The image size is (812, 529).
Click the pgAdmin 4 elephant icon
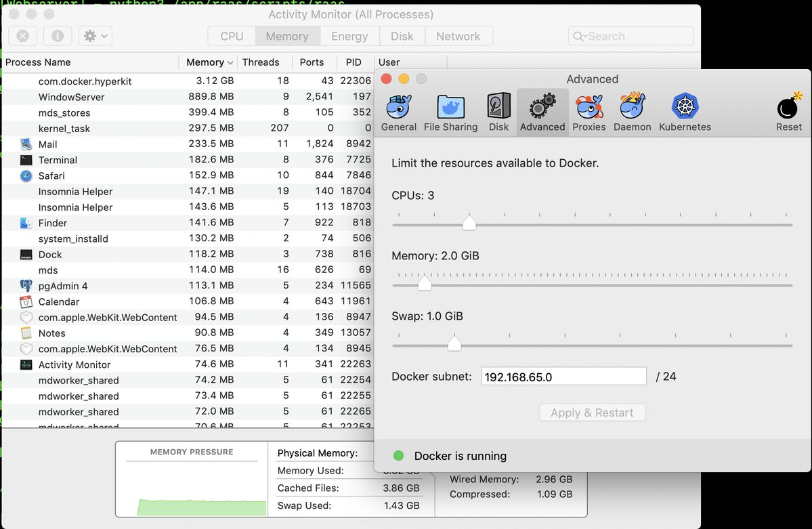point(26,285)
